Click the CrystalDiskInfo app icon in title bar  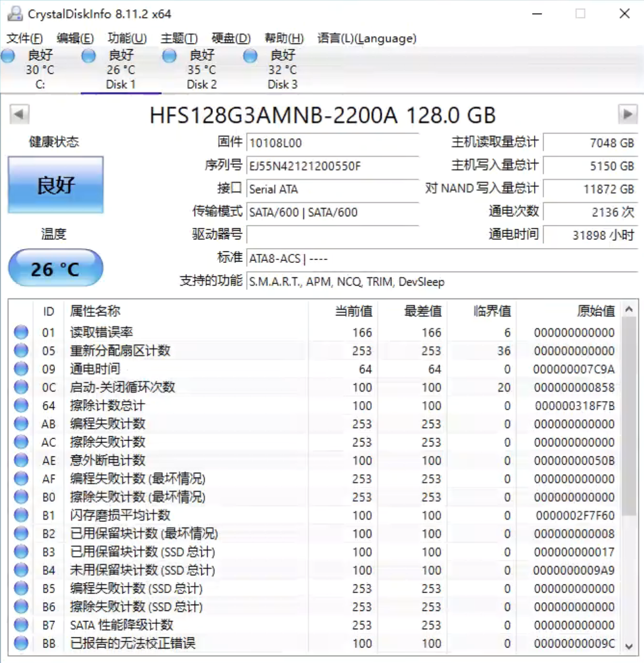15,14
